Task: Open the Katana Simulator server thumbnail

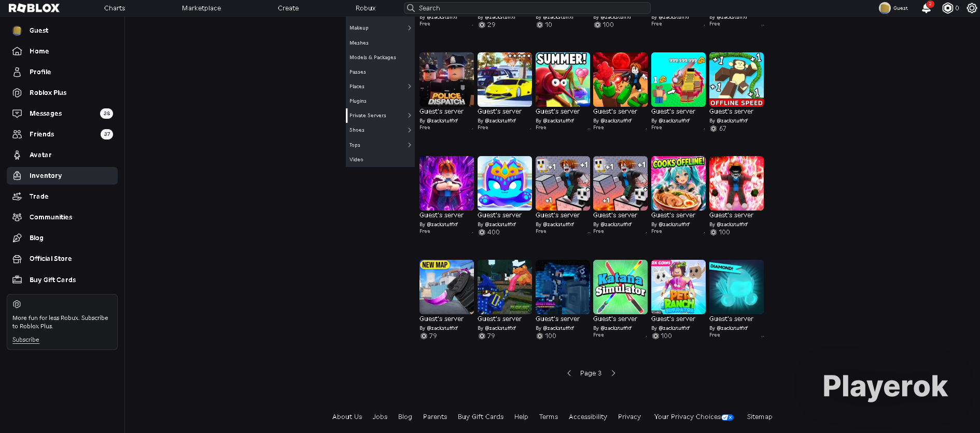Action: point(620,287)
